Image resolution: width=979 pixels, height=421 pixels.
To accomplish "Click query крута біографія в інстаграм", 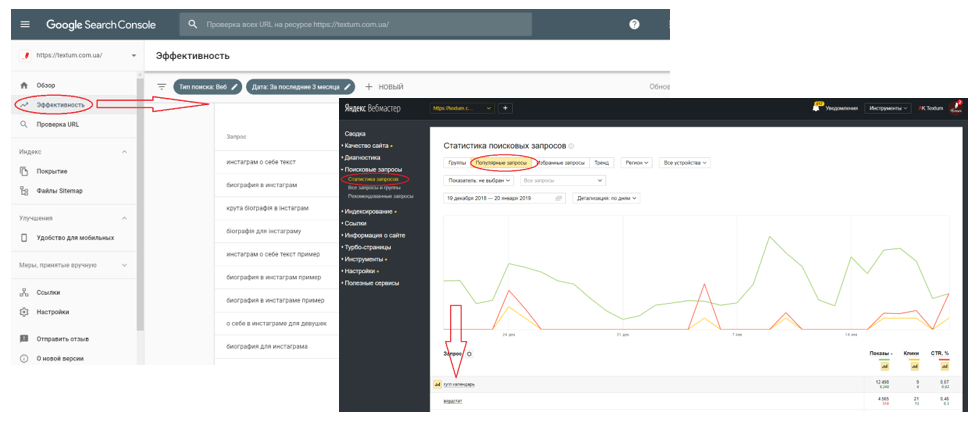I will 268,207.
